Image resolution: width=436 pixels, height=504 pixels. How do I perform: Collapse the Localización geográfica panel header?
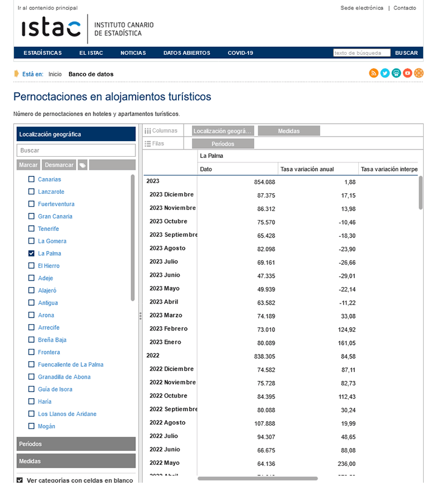pyautogui.click(x=76, y=134)
